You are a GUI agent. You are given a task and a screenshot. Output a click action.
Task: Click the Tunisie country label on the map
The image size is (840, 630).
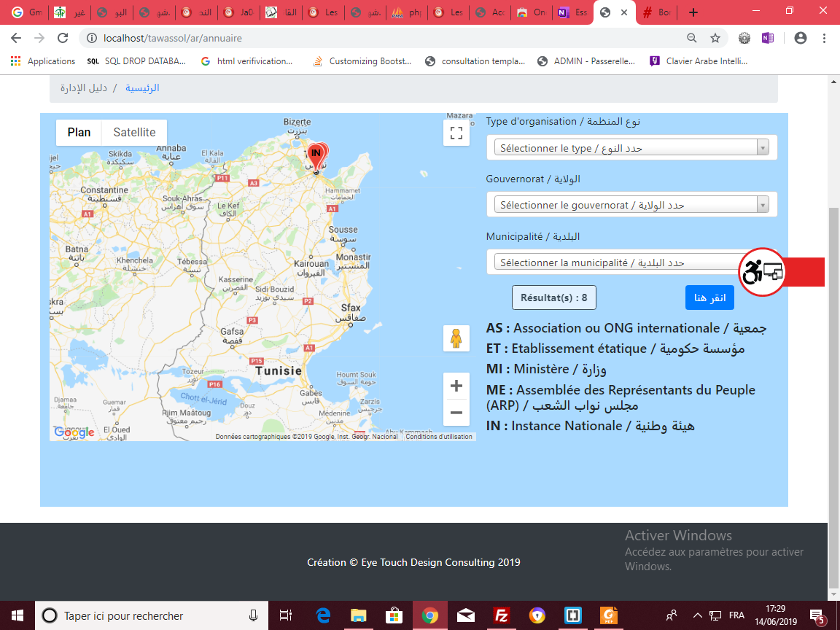pyautogui.click(x=279, y=370)
